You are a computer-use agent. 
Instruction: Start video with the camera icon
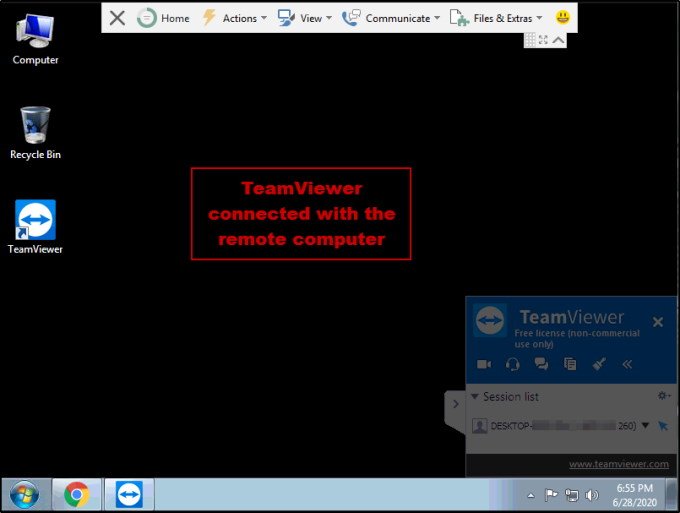(484, 364)
